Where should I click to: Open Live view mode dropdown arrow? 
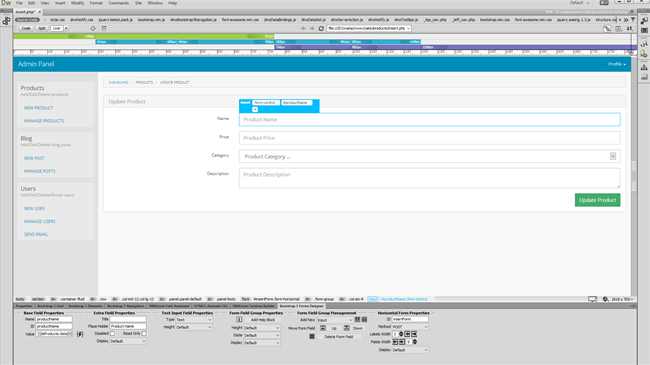[x=66, y=28]
